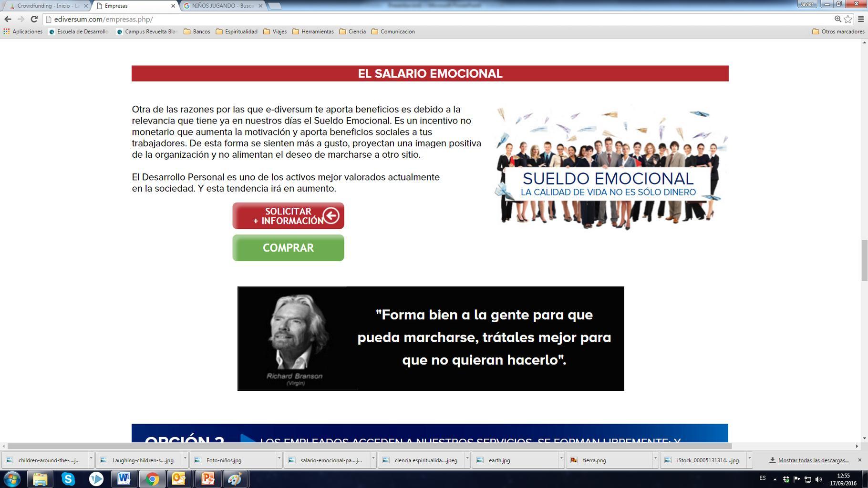
Task: Open Skype from the taskbar
Action: point(68,478)
